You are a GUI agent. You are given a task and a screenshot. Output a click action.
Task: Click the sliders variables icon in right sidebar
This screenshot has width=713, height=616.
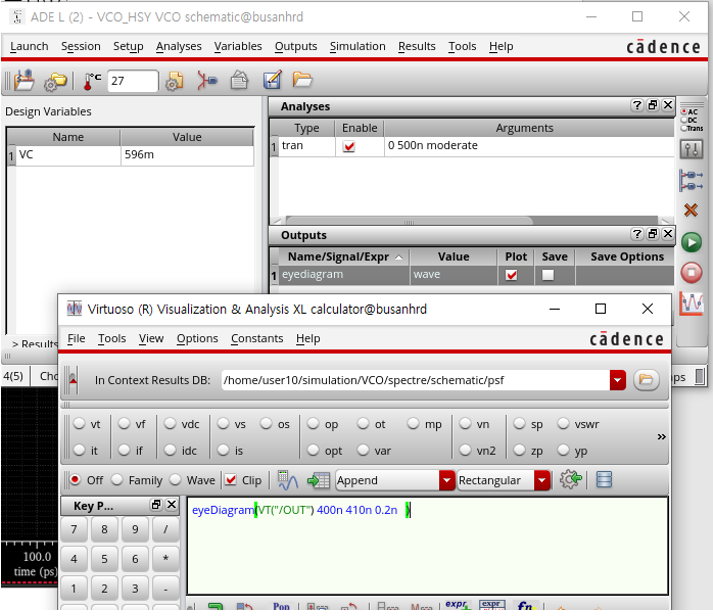point(691,149)
